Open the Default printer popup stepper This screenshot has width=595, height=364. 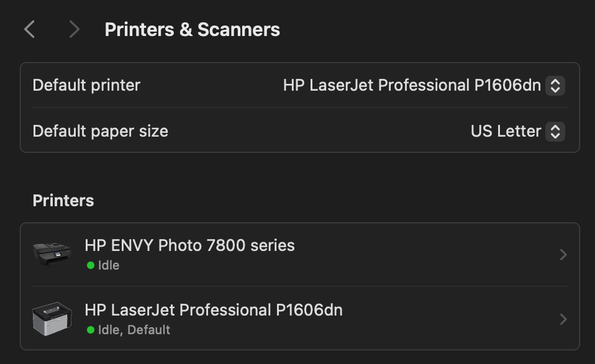[555, 85]
